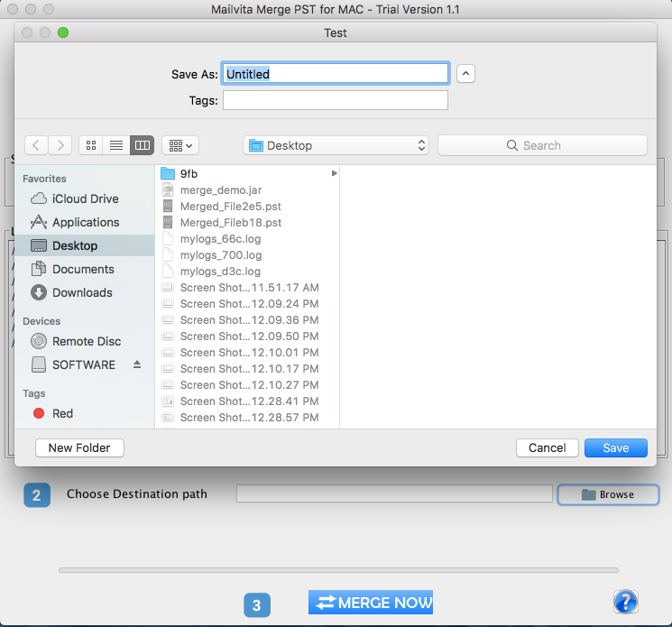Click Browse in Mailvita main window
672x627 pixels.
coord(608,494)
